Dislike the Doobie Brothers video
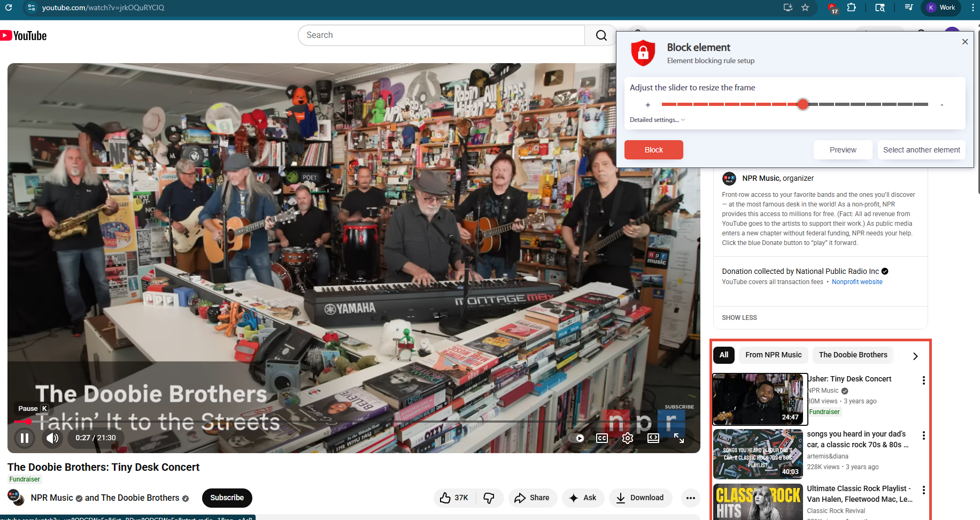Viewport: 980px width, 520px height. [489, 498]
